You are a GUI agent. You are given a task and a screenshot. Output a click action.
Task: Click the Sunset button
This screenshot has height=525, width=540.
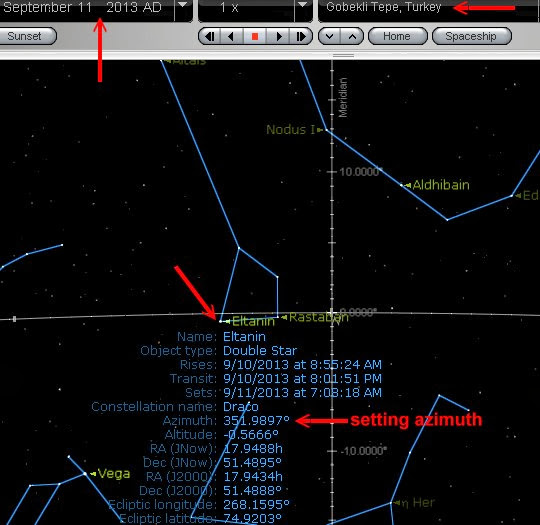tap(26, 36)
